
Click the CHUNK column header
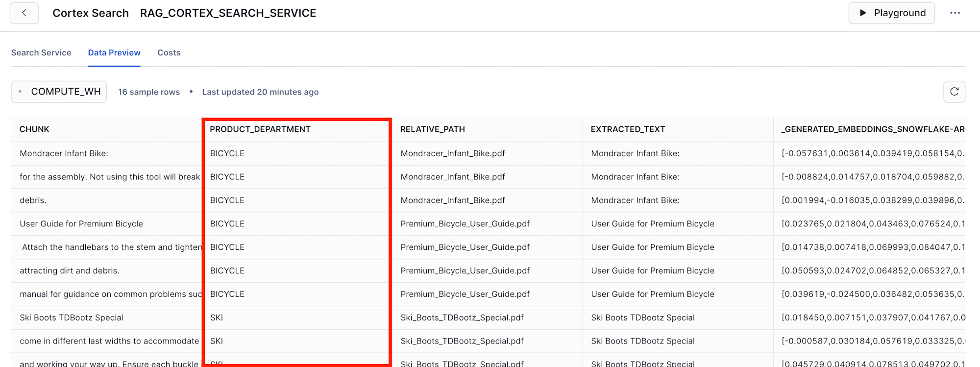(x=34, y=129)
